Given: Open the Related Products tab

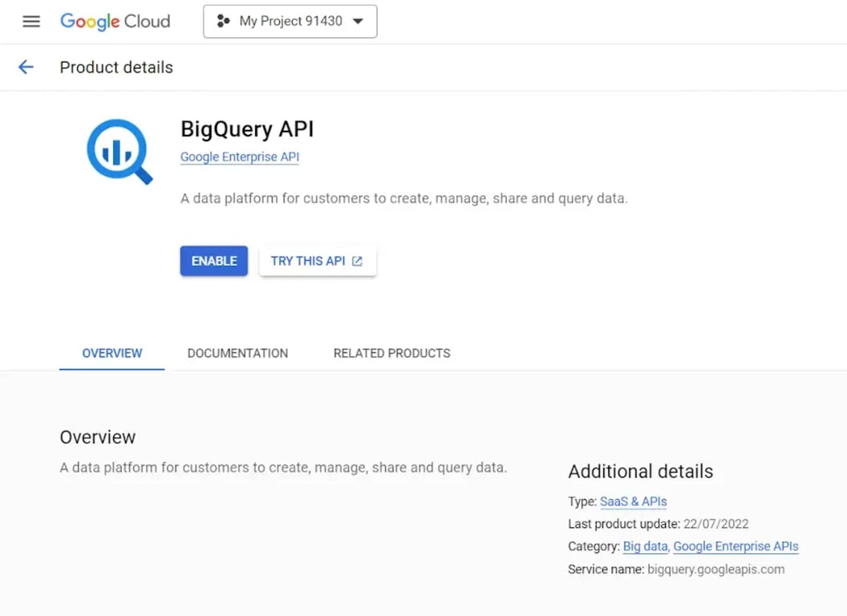Looking at the screenshot, I should point(391,354).
